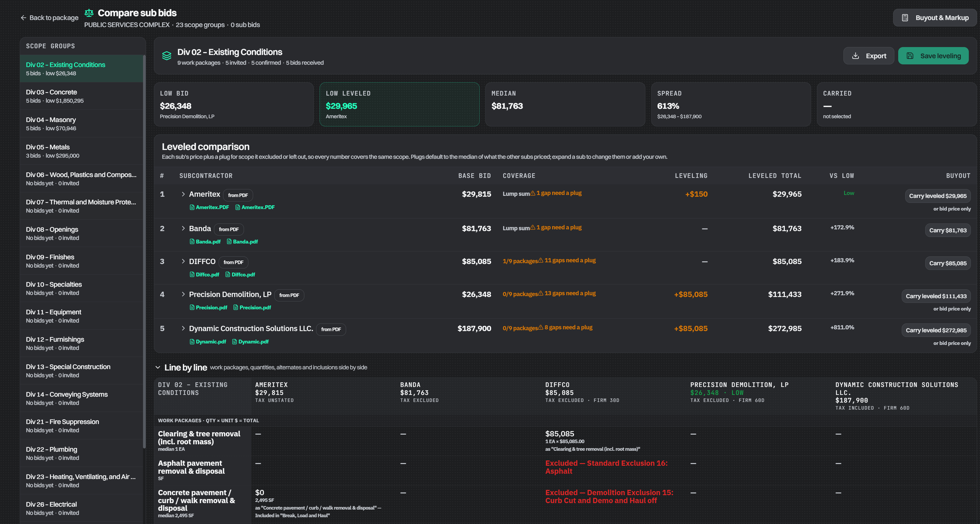Click the file icon of the first Precision.pdf
This screenshot has height=524, width=980.
pos(192,308)
